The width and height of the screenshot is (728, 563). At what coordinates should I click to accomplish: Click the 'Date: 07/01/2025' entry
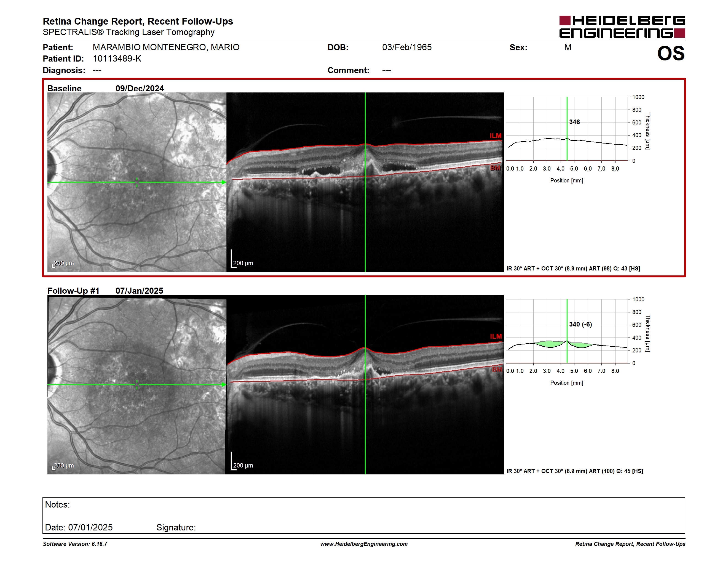79,527
